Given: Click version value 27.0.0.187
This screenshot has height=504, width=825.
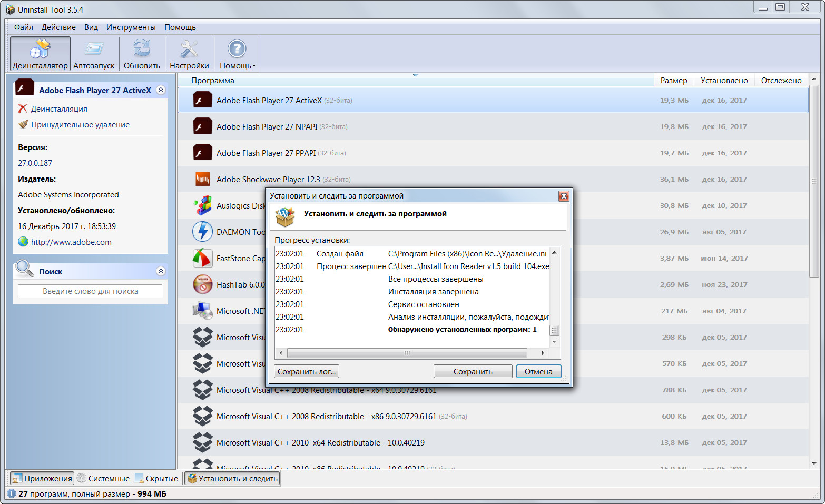Looking at the screenshot, I should coord(35,163).
